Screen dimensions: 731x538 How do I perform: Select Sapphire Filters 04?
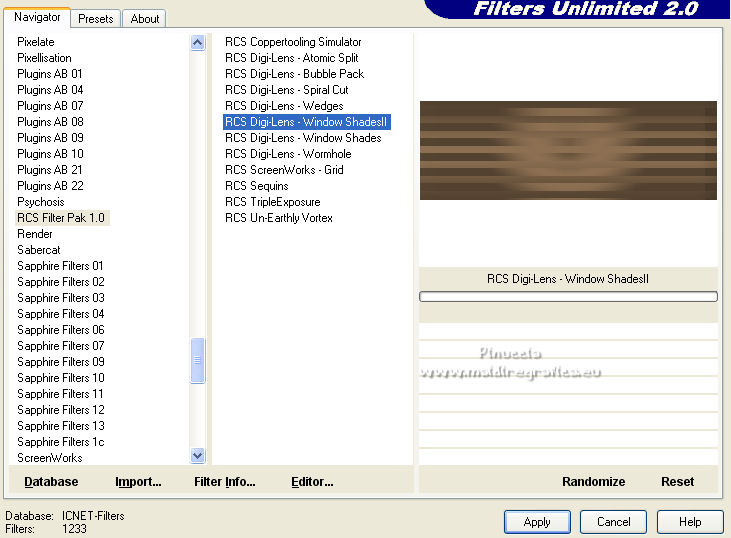[61, 314]
